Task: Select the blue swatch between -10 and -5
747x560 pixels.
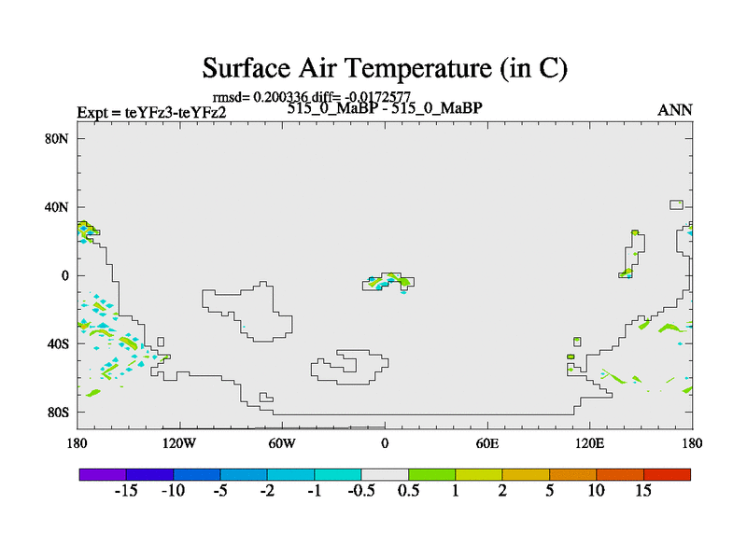Action: click(196, 474)
